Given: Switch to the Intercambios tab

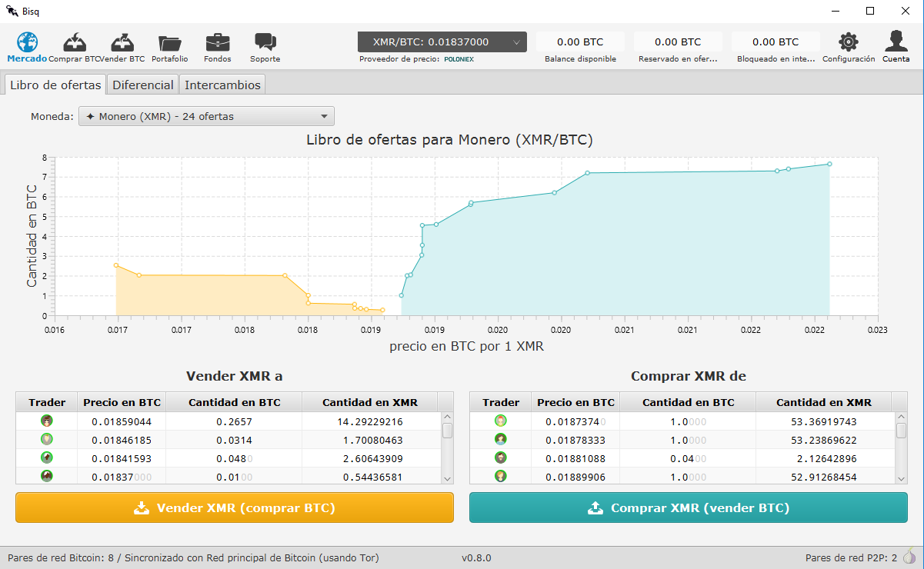Looking at the screenshot, I should [x=223, y=85].
